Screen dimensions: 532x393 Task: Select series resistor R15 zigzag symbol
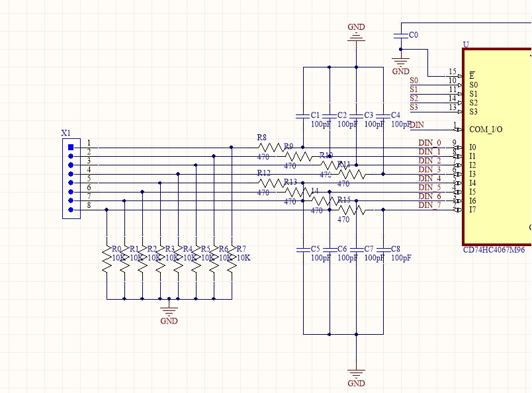click(x=351, y=210)
